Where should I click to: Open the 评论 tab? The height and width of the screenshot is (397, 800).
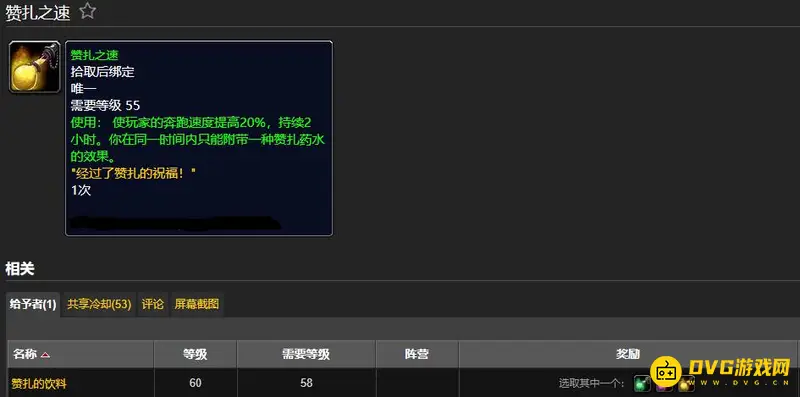pos(153,305)
